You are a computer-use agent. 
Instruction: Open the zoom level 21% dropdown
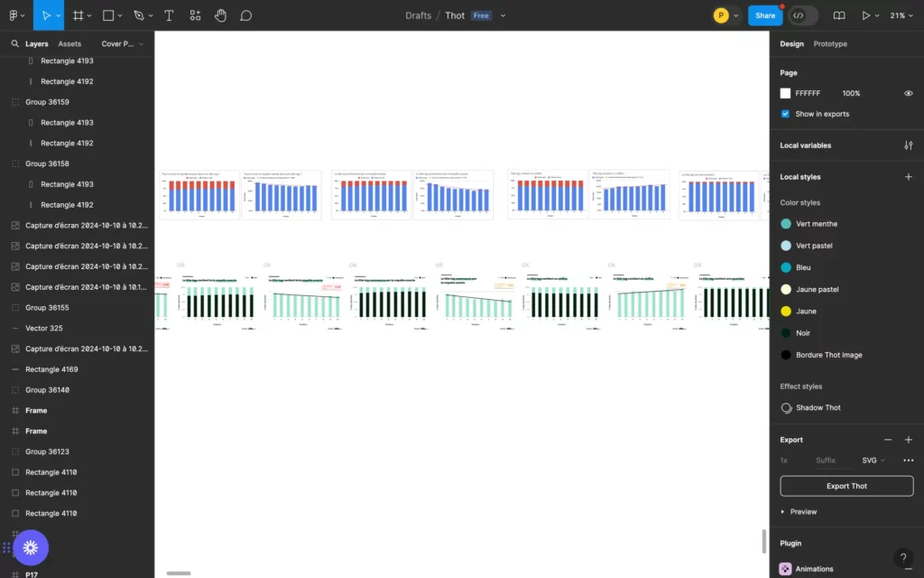(901, 15)
